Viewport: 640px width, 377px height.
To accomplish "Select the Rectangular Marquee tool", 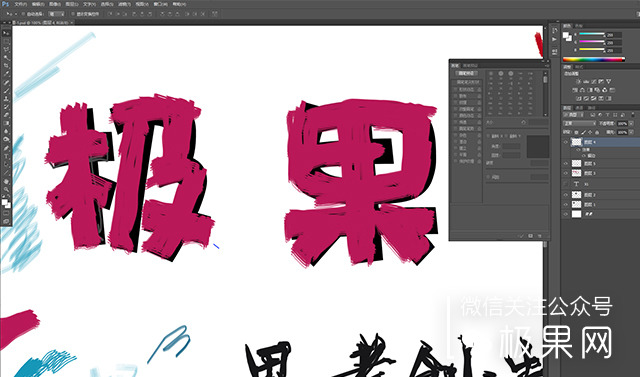I will [6, 41].
